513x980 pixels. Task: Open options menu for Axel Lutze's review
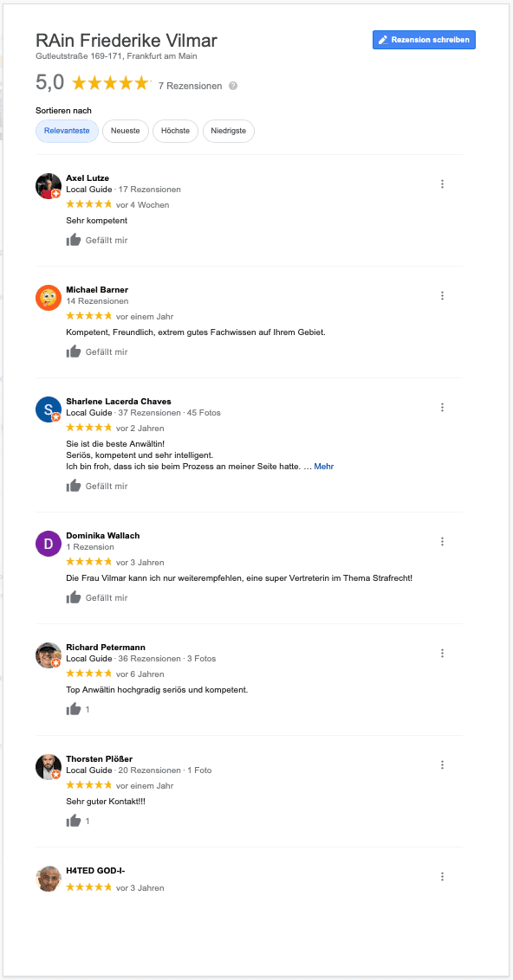pos(442,184)
